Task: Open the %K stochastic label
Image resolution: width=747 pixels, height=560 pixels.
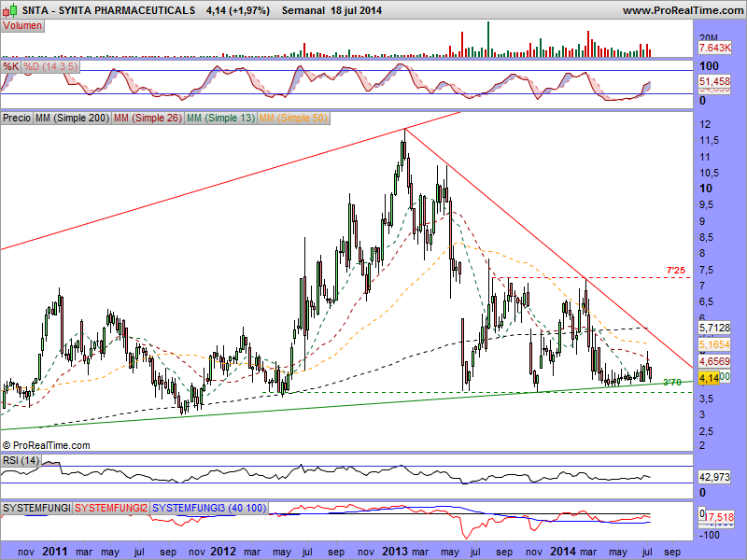Action: [x=10, y=66]
